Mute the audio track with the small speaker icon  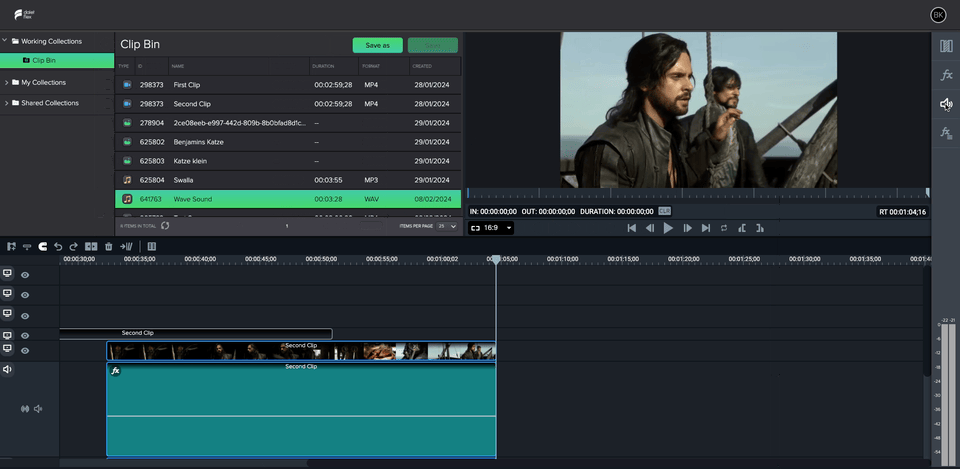coord(38,408)
